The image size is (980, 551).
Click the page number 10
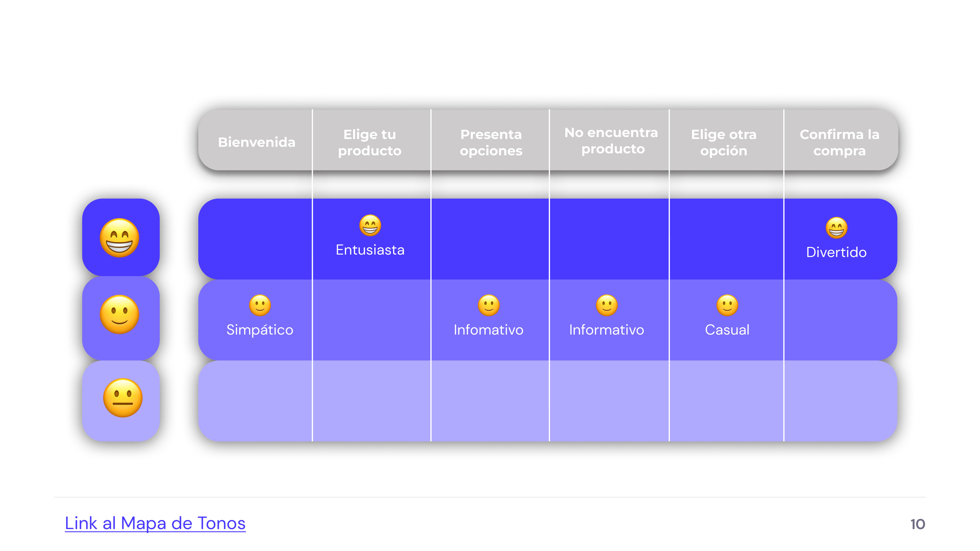[917, 524]
